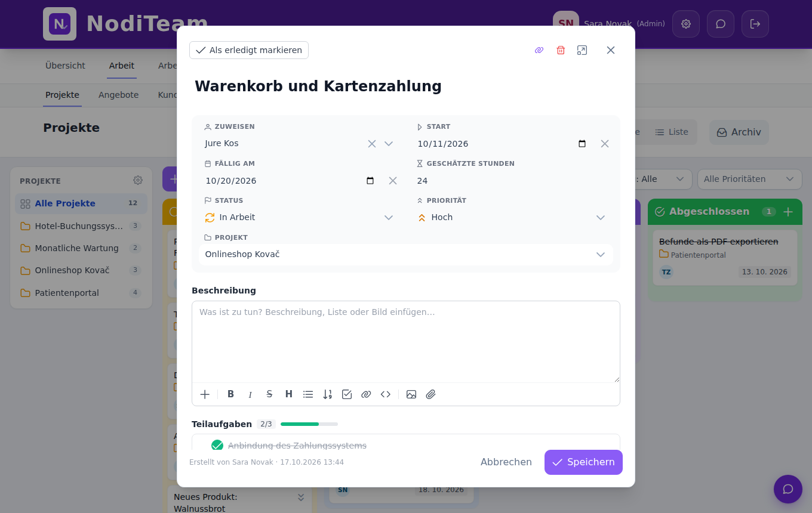Image resolution: width=812 pixels, height=513 pixels.
Task: Open the Priorität dropdown Hoch
Action: pos(511,218)
